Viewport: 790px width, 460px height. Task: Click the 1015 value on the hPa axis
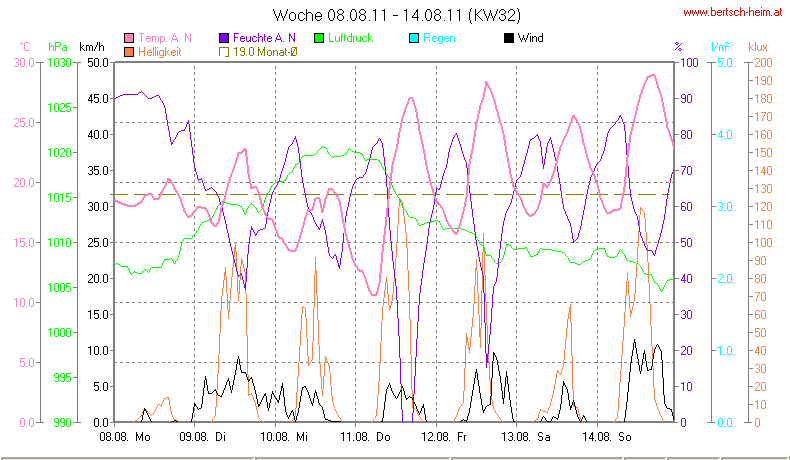point(59,198)
